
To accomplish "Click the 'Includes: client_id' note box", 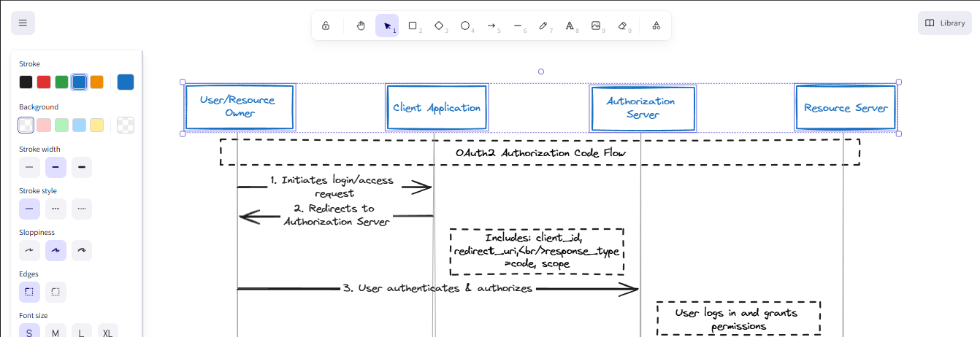I will [537, 251].
